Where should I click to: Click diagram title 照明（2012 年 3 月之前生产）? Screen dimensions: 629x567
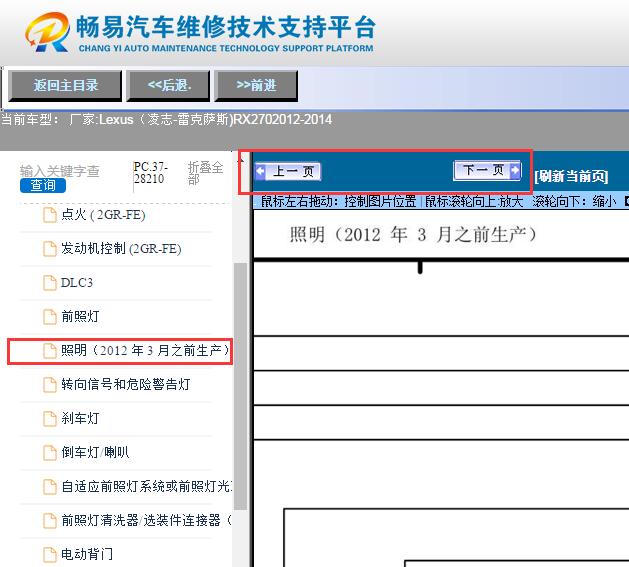pos(413,235)
